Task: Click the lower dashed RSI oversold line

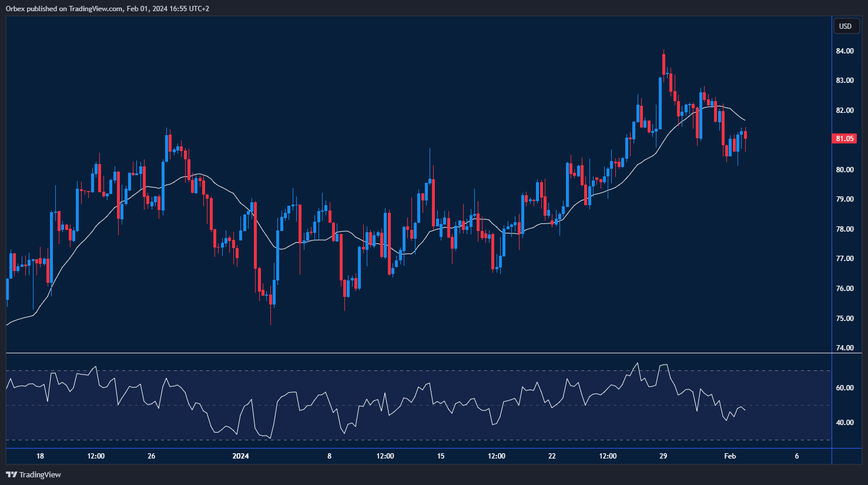Action: tap(411, 440)
